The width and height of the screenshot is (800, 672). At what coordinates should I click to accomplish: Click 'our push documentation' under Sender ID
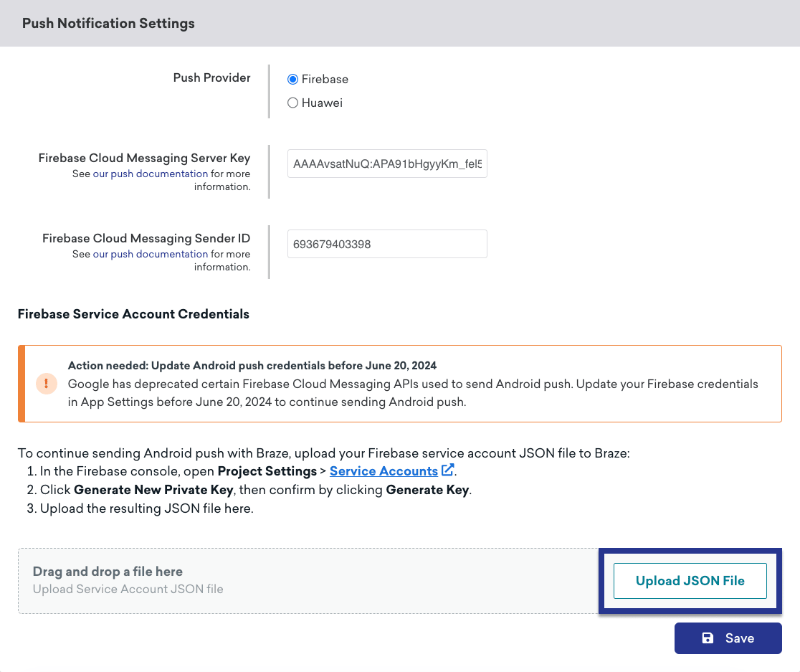point(150,253)
